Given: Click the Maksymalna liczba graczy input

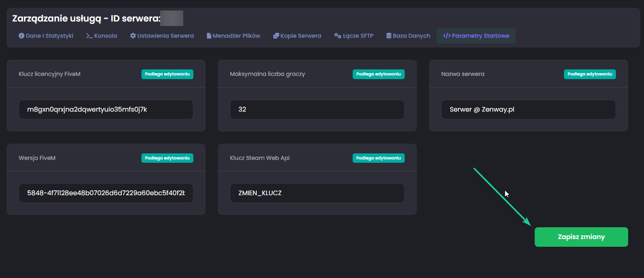Looking at the screenshot, I should pyautogui.click(x=317, y=110).
